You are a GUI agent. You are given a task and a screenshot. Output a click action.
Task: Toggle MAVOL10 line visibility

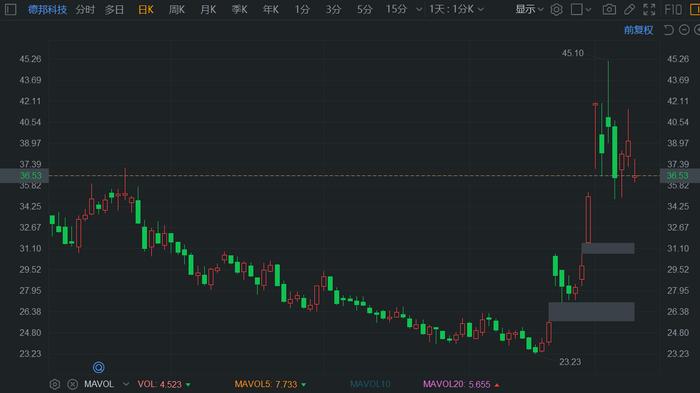click(x=370, y=384)
